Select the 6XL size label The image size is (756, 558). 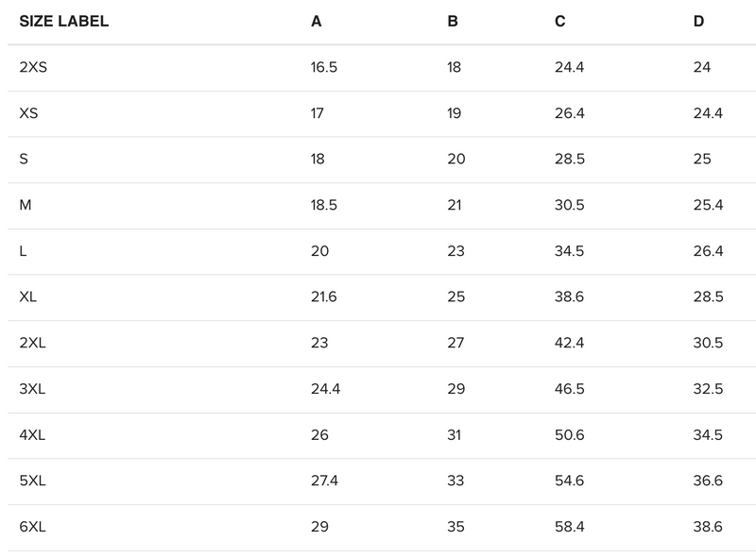pos(32,527)
